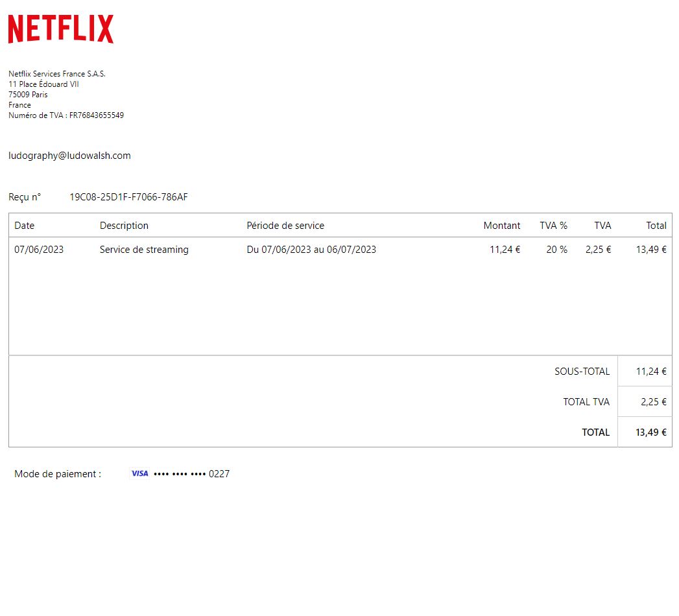
Task: Click the 20 % VAT rate value
Action: 556,250
